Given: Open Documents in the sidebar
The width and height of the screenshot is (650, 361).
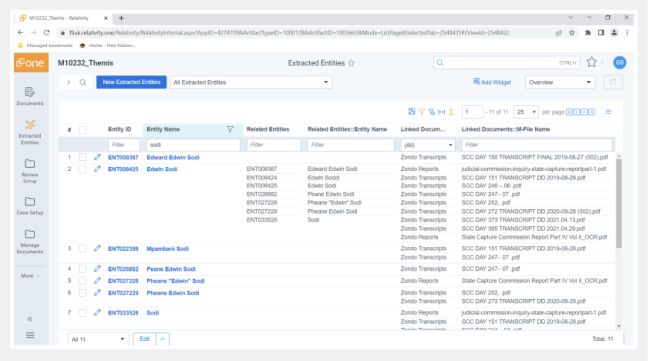Looking at the screenshot, I should 30,96.
